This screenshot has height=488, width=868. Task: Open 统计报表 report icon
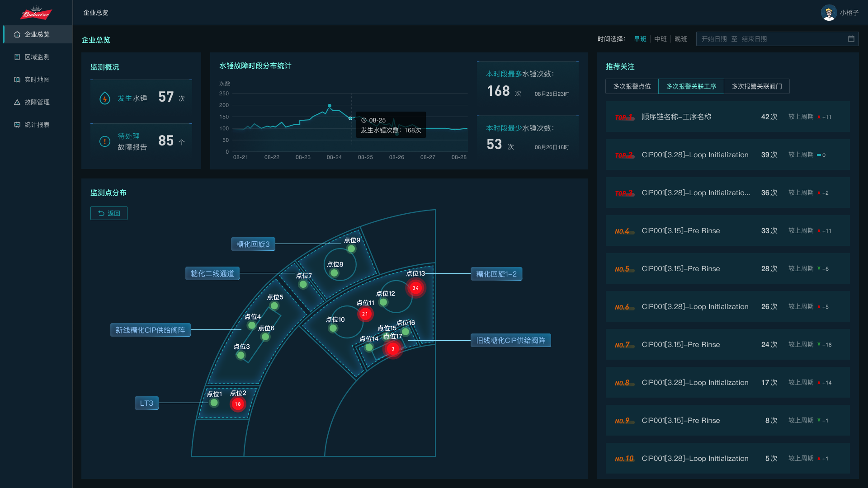[x=17, y=125]
